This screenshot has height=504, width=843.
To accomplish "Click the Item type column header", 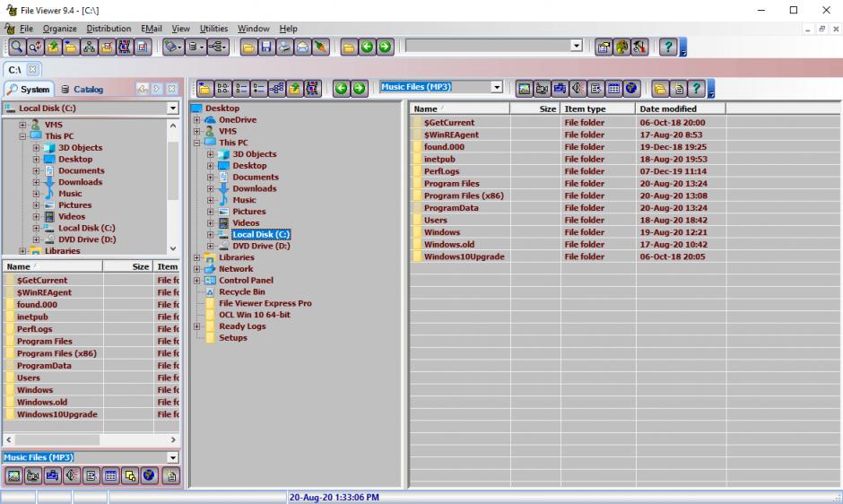I will click(586, 109).
